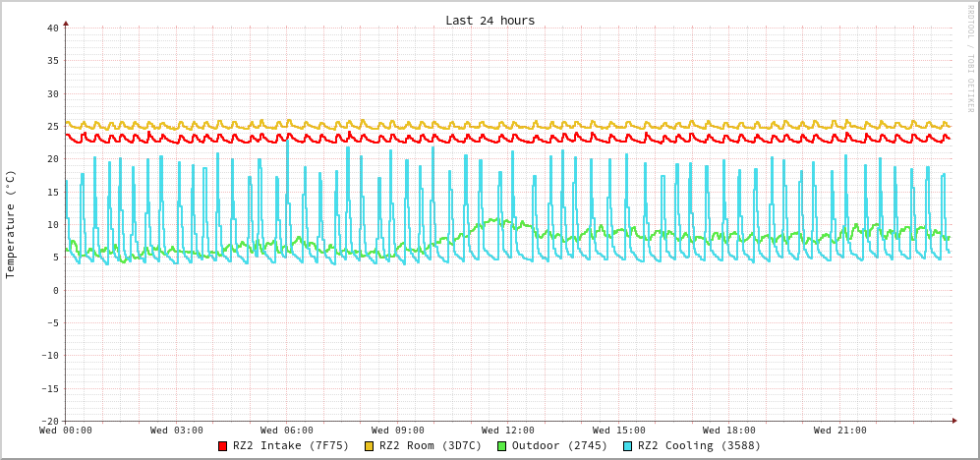Click the Temperature (°C) axis label
Viewport: 980px width, 460px height.
[11, 224]
